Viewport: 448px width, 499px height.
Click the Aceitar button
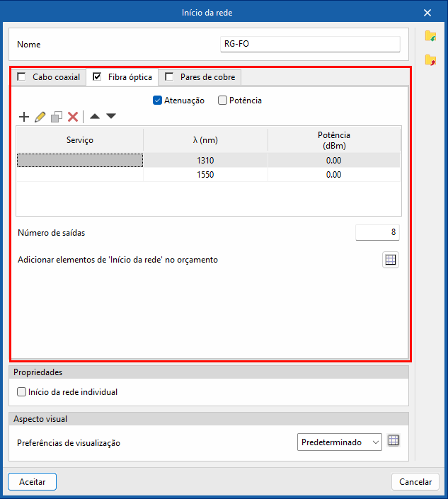pos(32,482)
